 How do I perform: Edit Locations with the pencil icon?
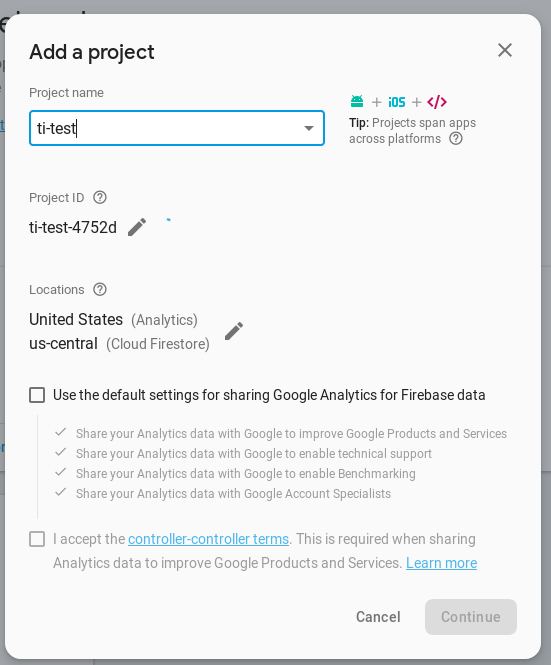(234, 331)
